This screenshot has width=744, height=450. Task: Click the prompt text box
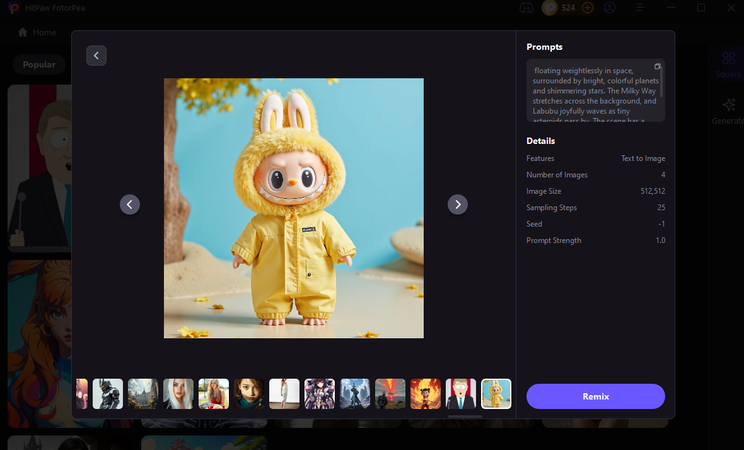[x=595, y=91]
